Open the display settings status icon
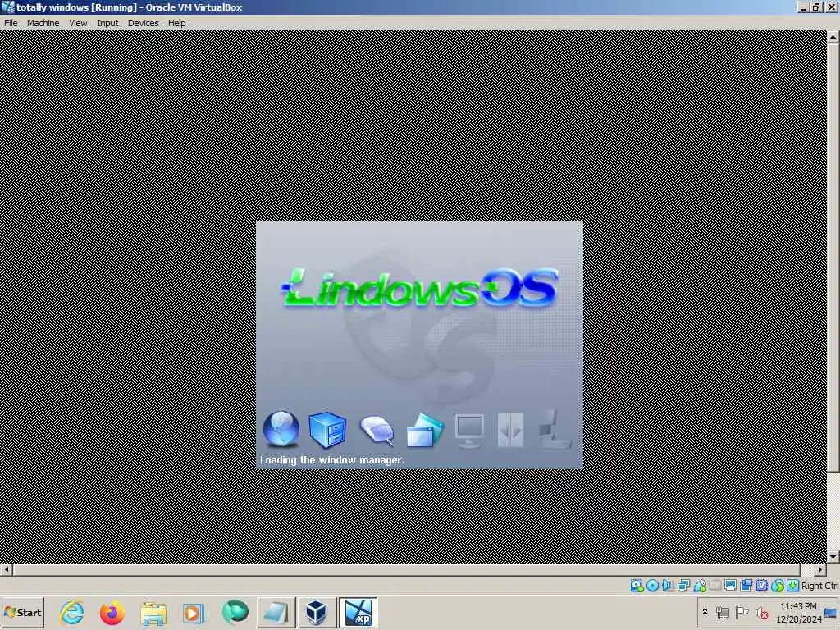The height and width of the screenshot is (630, 840). tap(730, 586)
